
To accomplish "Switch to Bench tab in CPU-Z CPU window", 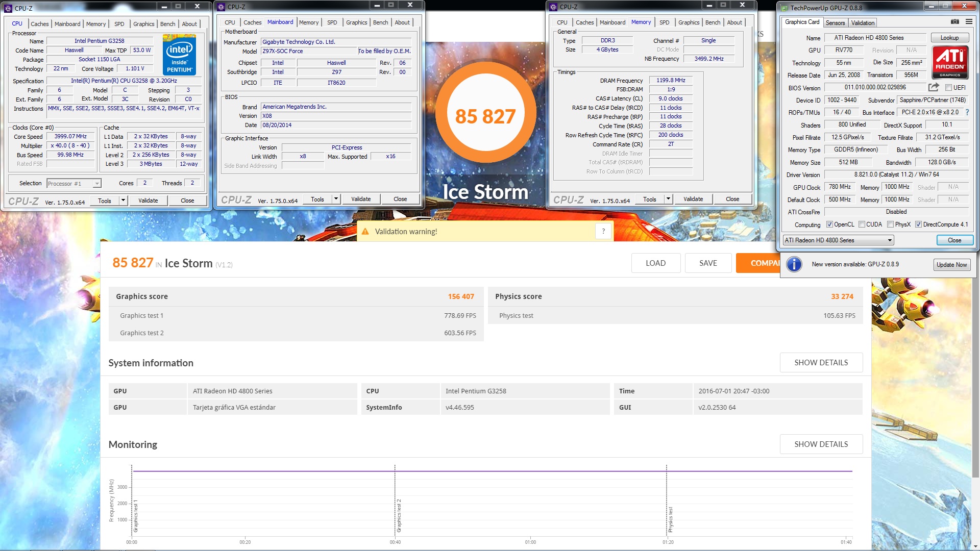I will (167, 24).
